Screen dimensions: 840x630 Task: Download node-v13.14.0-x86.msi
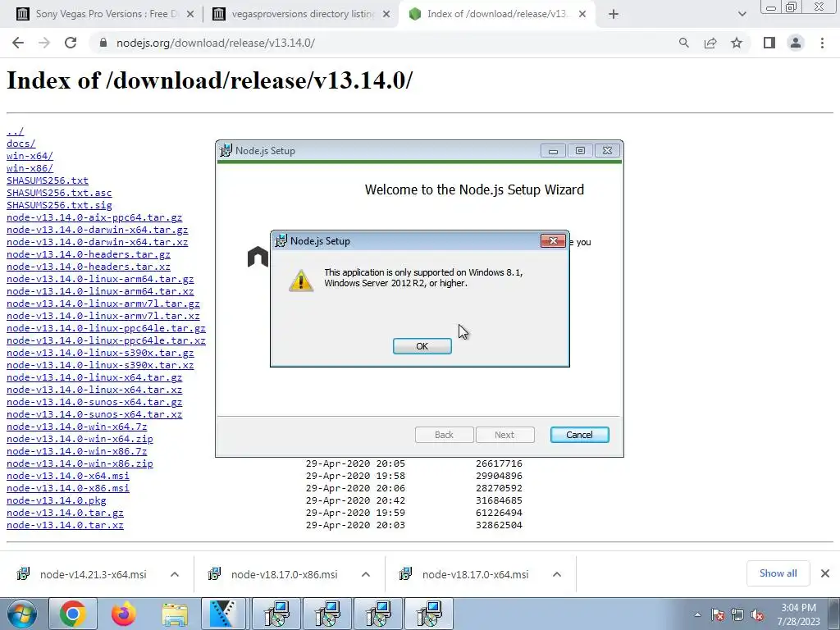67,488
